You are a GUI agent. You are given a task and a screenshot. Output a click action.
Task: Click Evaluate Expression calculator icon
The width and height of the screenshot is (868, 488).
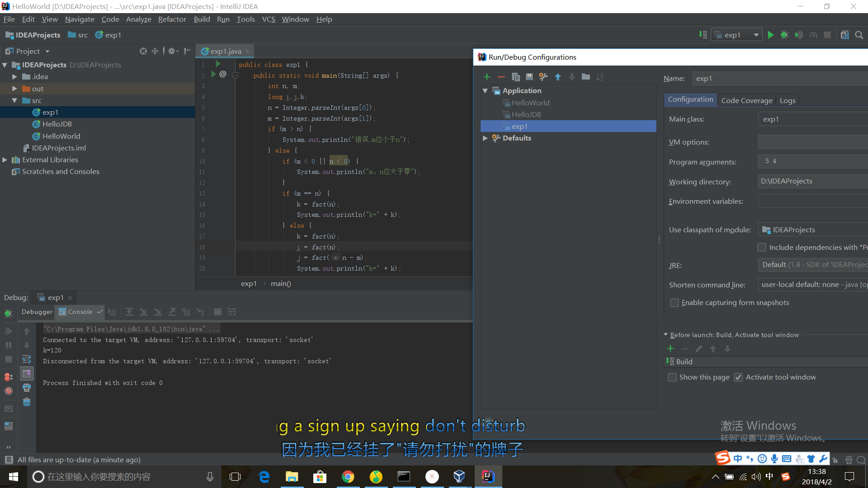point(217,312)
